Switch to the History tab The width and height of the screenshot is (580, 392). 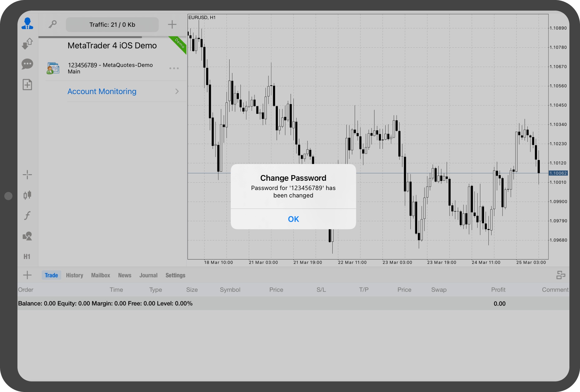(74, 275)
